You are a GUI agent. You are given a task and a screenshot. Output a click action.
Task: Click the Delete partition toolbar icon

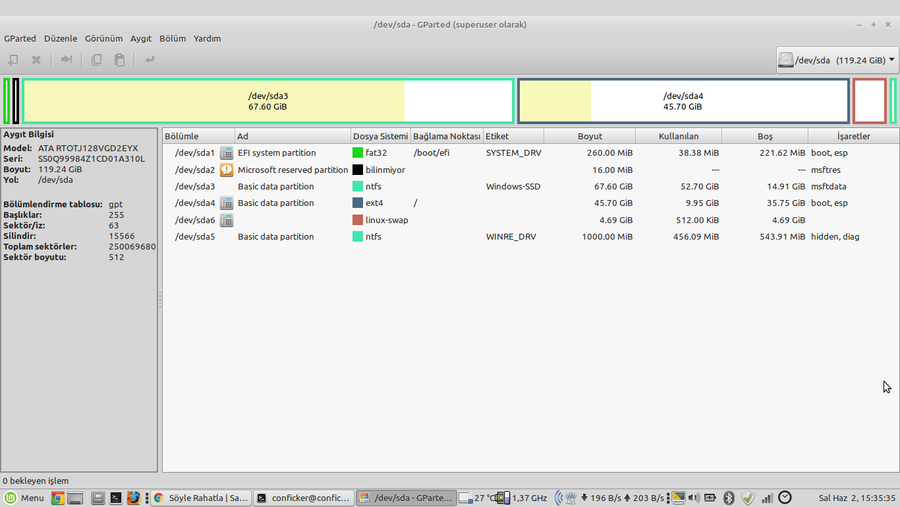(36, 60)
